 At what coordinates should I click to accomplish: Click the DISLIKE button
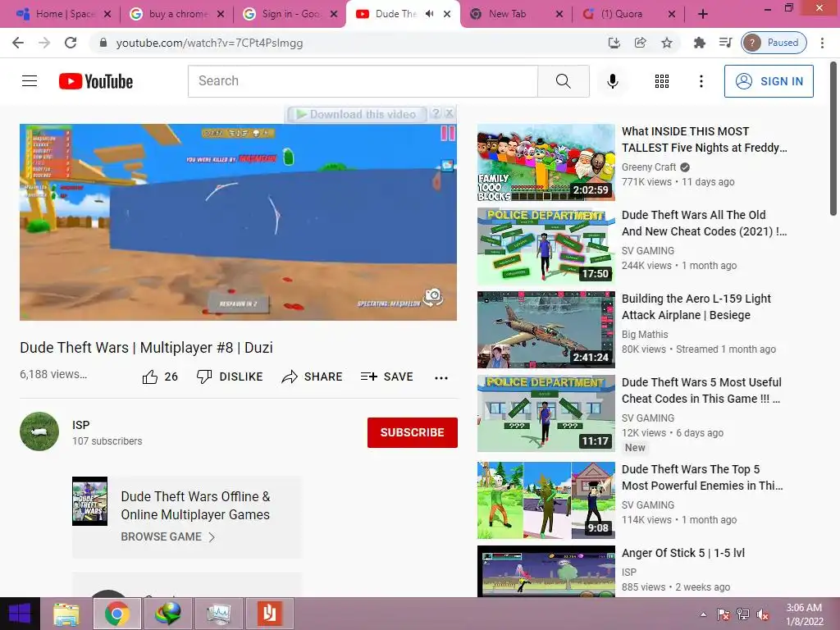click(x=230, y=377)
